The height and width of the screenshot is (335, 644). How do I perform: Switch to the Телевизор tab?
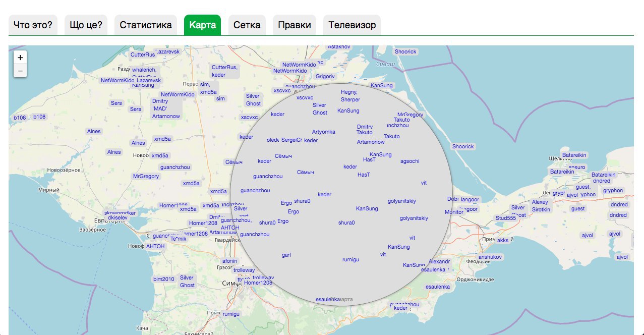352,25
